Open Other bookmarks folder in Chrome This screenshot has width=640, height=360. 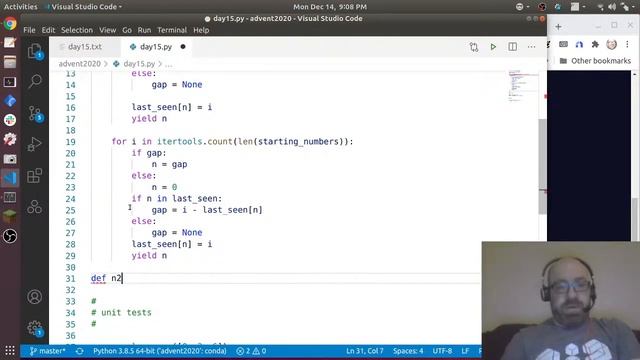(596, 61)
